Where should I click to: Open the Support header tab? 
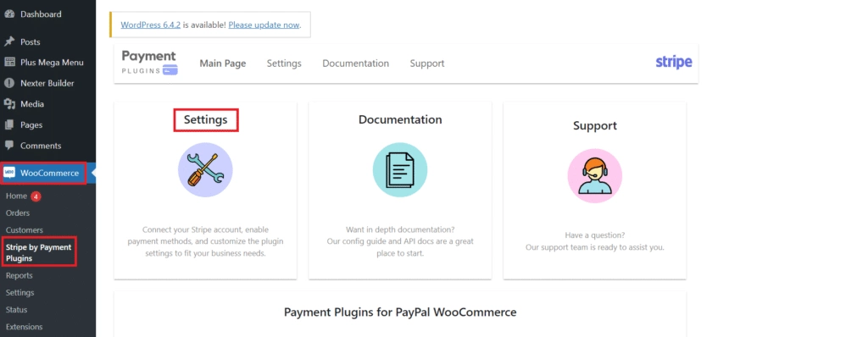(427, 64)
